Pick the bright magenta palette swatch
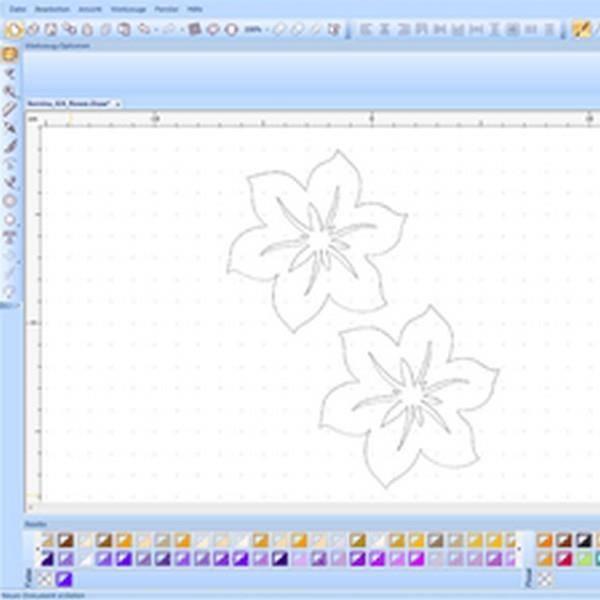Viewport: 600px width, 600px height. tap(416, 559)
